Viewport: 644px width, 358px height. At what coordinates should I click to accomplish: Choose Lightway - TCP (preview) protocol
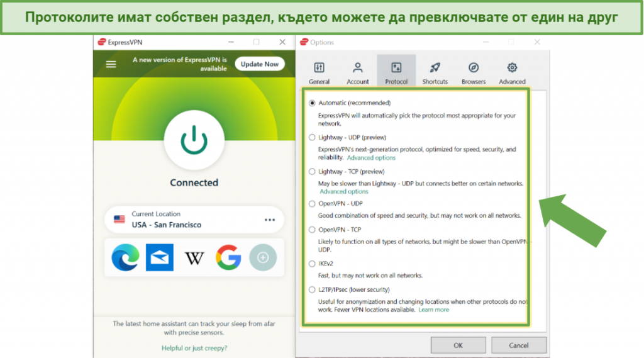click(x=312, y=171)
